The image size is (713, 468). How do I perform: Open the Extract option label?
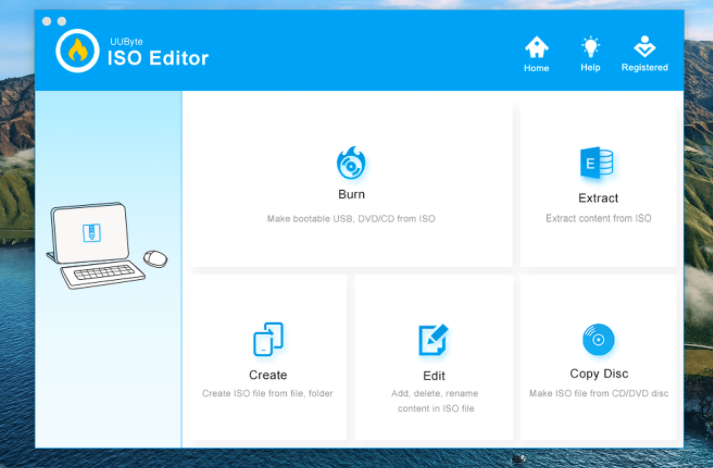tap(598, 198)
